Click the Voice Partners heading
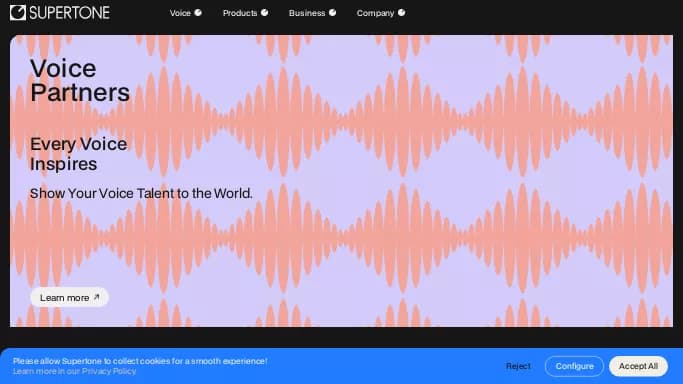The width and height of the screenshot is (683, 384). pos(80,81)
